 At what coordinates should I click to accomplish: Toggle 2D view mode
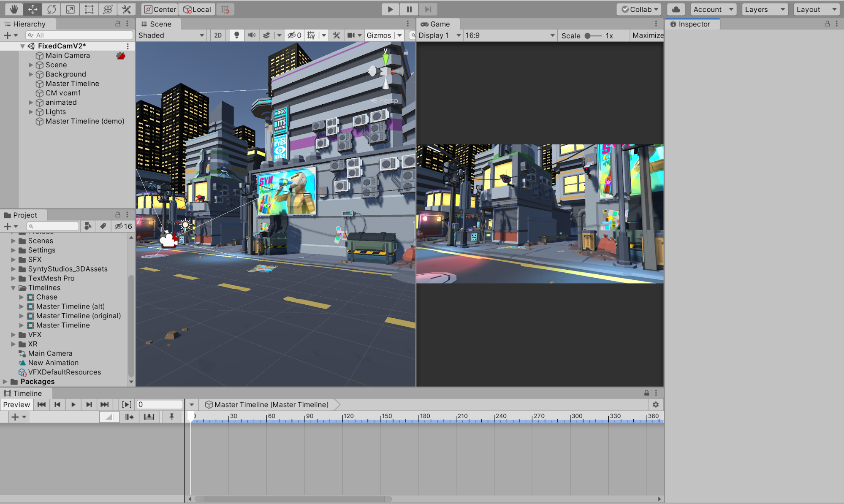tap(218, 35)
